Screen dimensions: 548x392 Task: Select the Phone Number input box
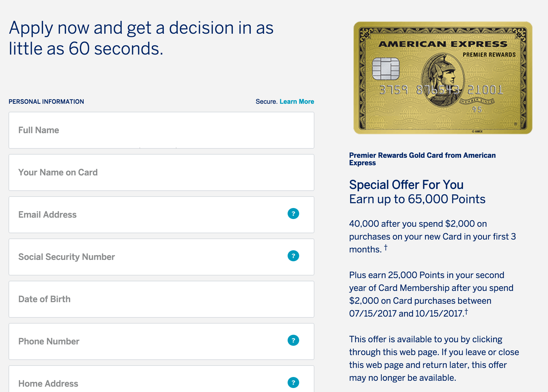[x=161, y=341]
